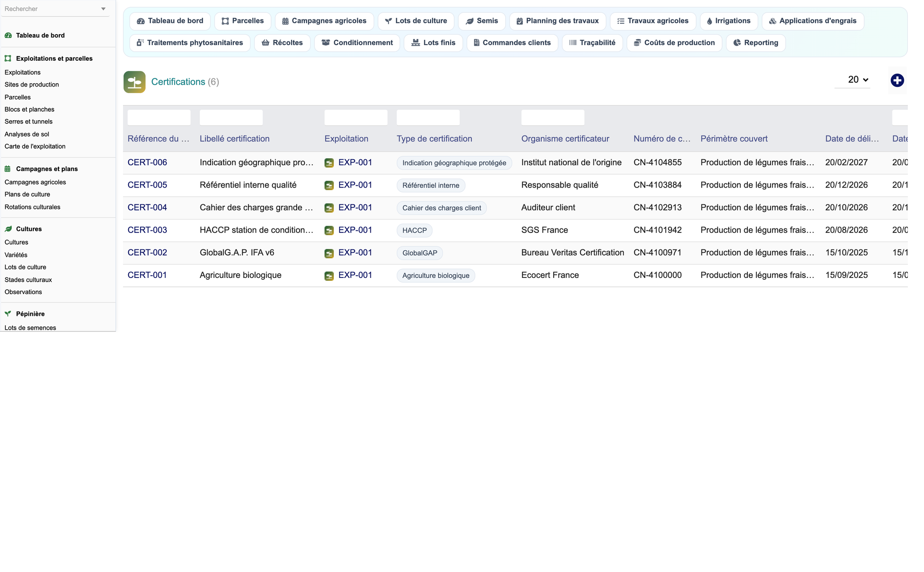Click Ecocert France organisme cell
This screenshot has width=924, height=572.
[x=550, y=275]
